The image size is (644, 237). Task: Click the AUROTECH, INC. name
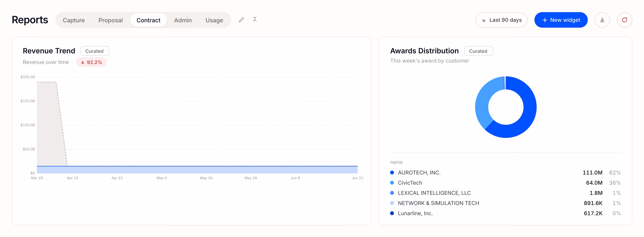point(419,172)
